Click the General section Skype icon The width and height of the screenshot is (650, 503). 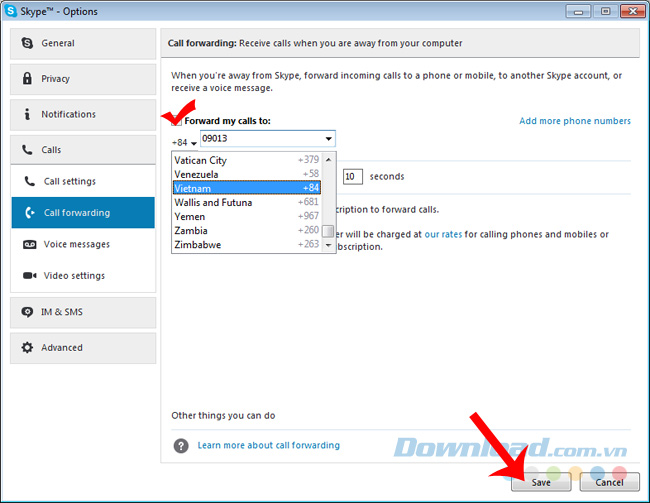tap(27, 43)
